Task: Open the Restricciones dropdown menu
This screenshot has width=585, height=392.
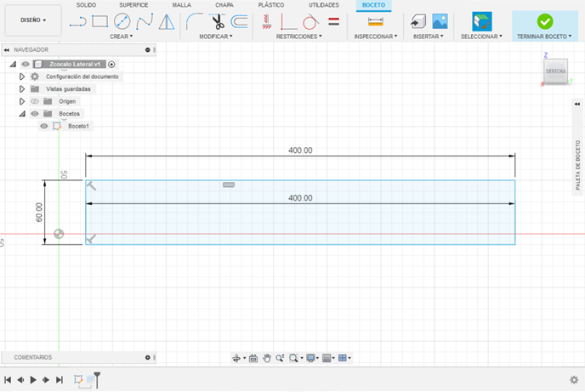Action: click(x=298, y=37)
